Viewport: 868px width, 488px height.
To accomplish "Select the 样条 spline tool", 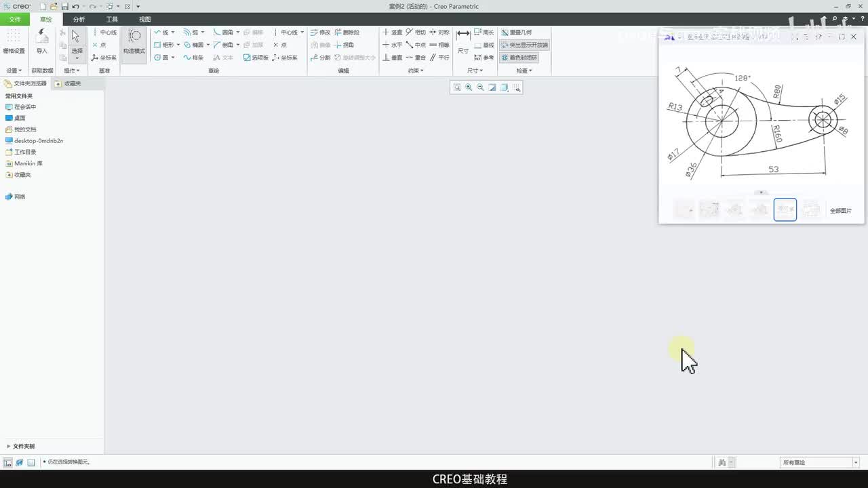I will (193, 58).
